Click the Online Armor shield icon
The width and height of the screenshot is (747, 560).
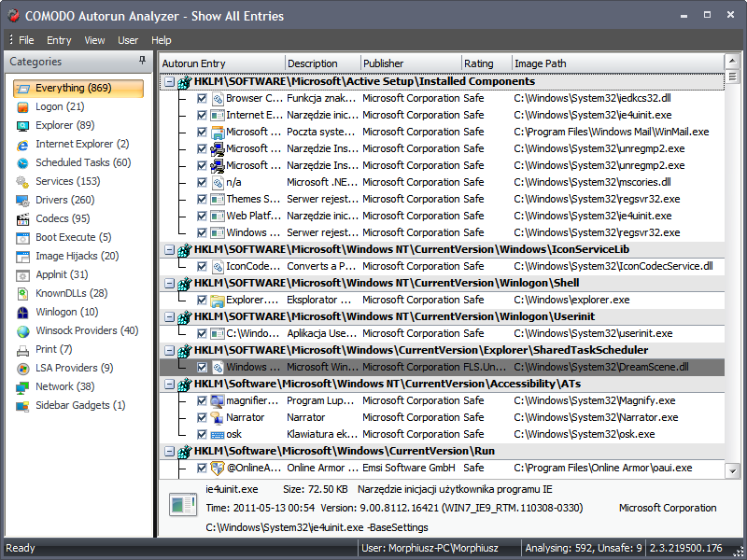[x=218, y=469]
